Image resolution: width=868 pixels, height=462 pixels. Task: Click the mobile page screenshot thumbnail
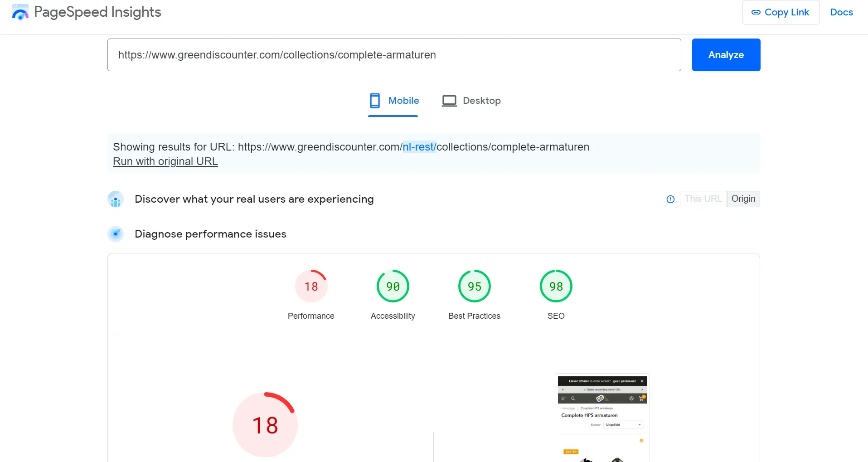point(602,418)
